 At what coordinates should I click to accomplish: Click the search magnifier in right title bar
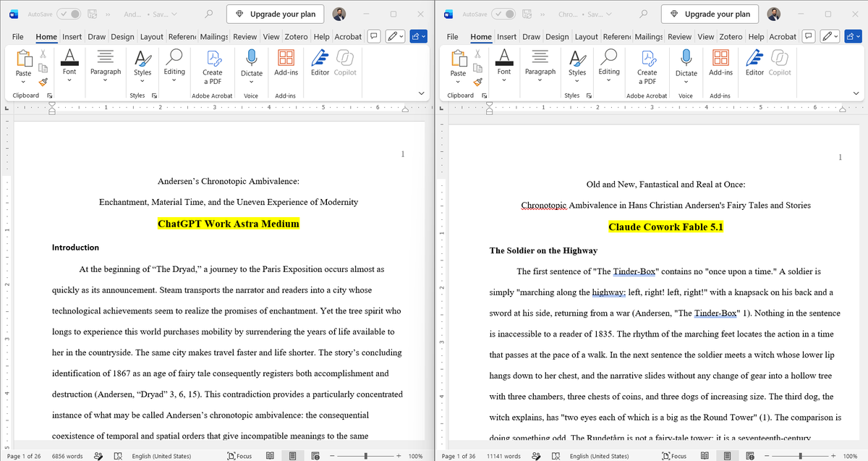tap(644, 14)
